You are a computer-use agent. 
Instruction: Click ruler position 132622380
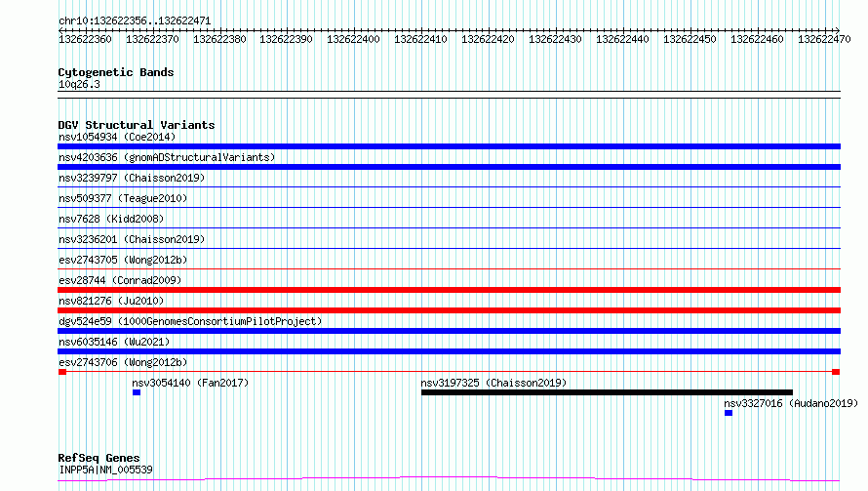pyautogui.click(x=219, y=39)
